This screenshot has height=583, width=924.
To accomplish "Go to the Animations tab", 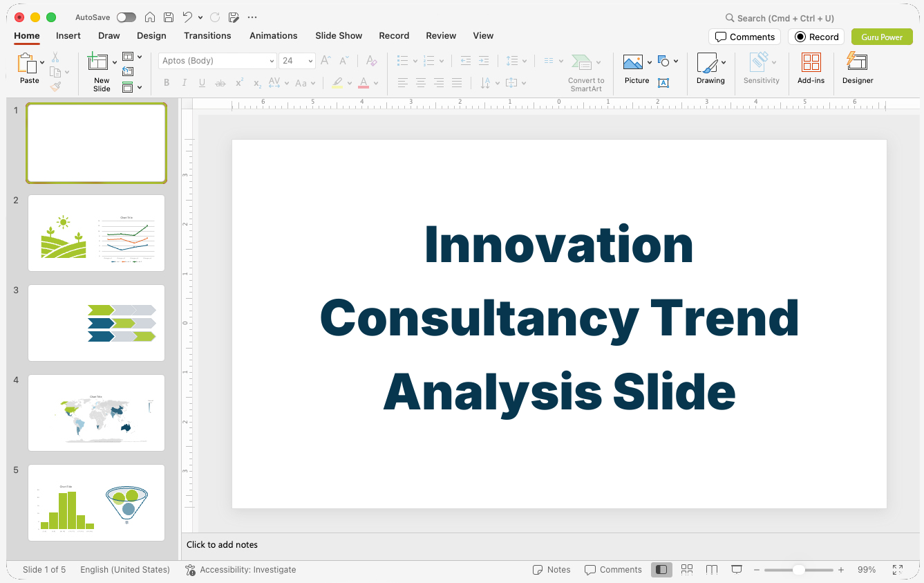I will pyautogui.click(x=274, y=35).
